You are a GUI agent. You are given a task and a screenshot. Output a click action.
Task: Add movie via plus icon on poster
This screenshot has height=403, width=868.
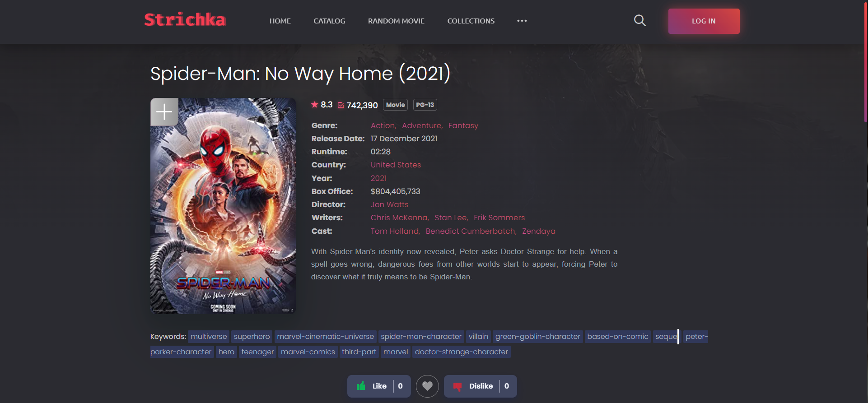pos(164,111)
